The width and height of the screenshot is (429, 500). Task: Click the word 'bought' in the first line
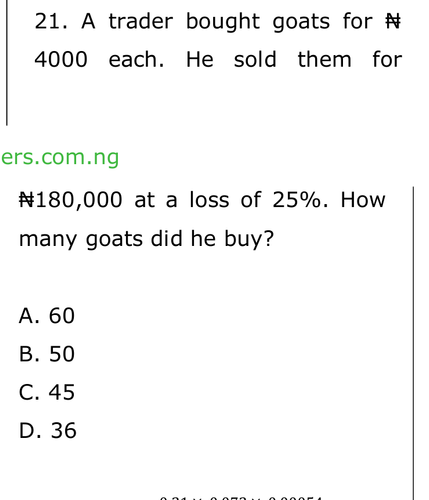click(223, 22)
